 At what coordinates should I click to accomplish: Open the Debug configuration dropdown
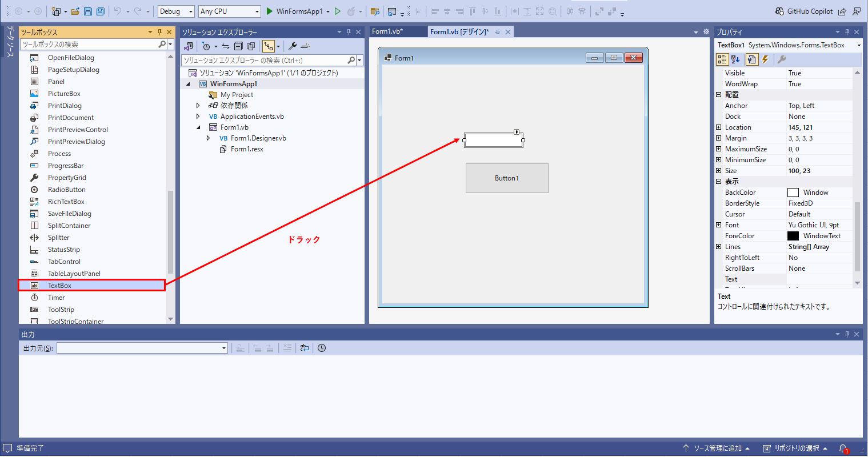click(176, 11)
